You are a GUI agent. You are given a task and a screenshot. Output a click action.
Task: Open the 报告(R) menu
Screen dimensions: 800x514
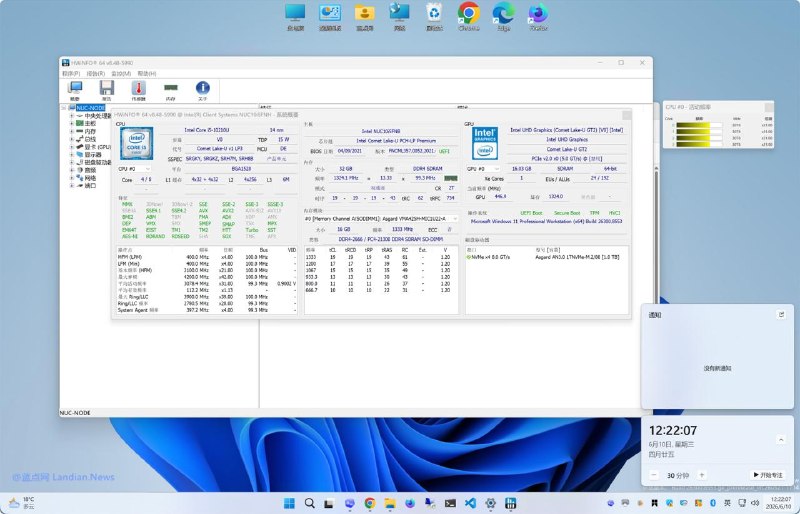click(x=95, y=74)
